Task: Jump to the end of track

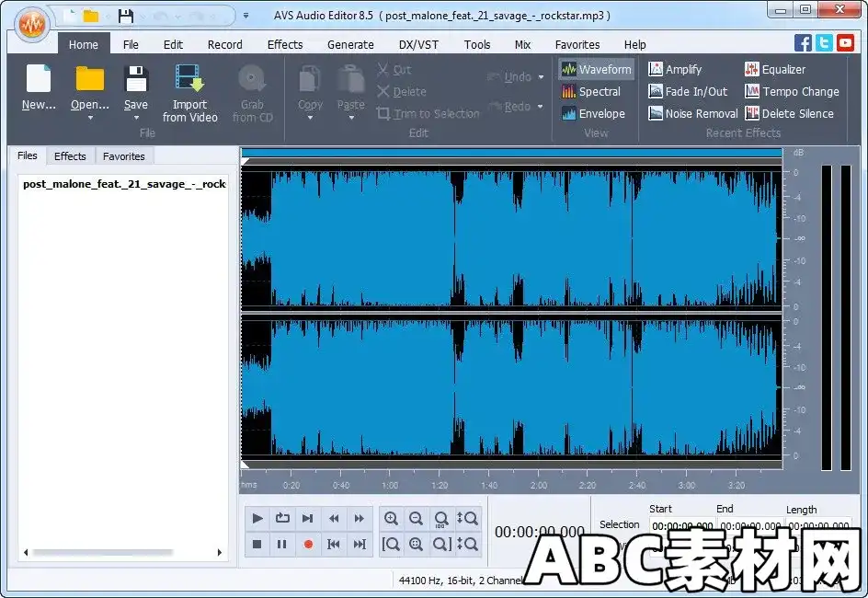Action: (360, 545)
